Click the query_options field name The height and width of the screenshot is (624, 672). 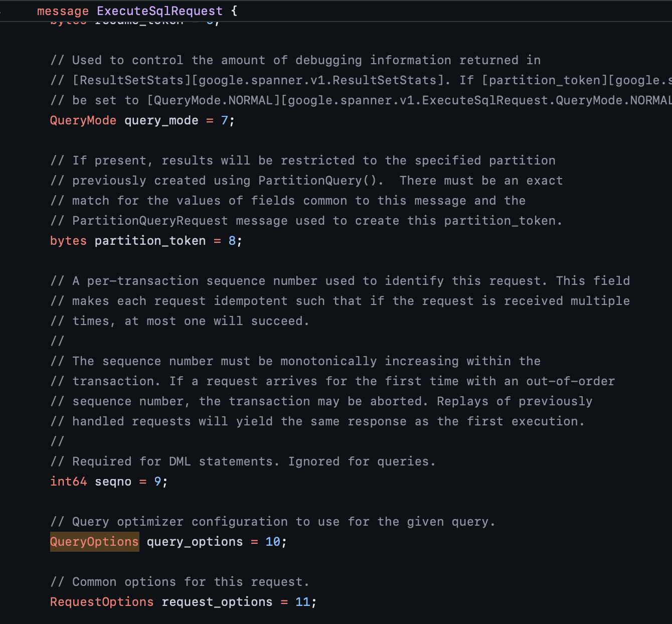195,542
